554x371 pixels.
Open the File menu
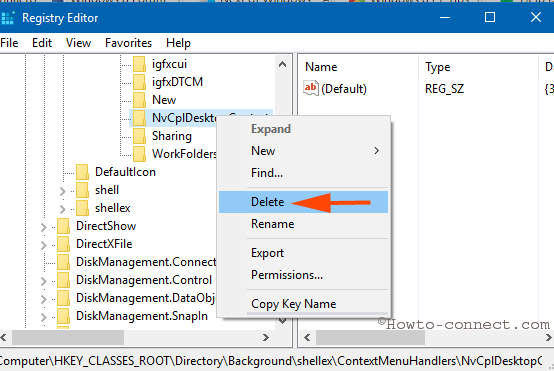pyautogui.click(x=9, y=43)
